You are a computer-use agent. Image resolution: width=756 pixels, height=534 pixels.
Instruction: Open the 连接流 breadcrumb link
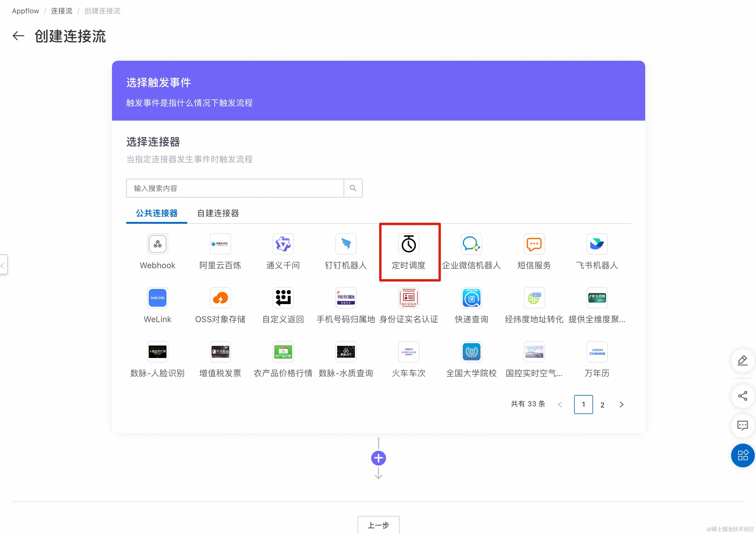(x=62, y=11)
